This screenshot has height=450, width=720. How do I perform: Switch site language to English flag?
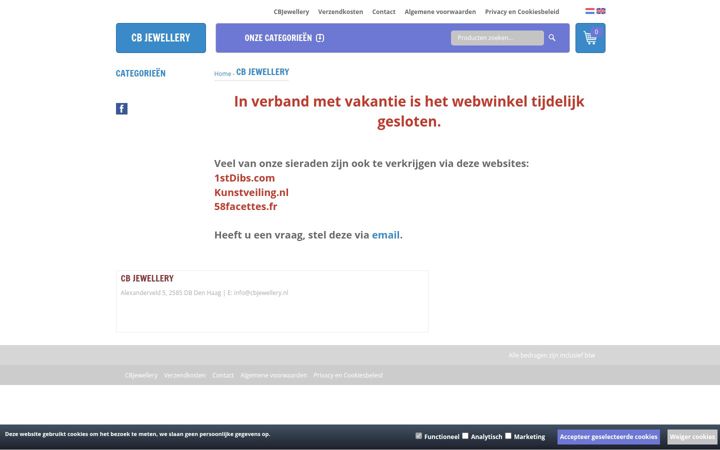601,11
